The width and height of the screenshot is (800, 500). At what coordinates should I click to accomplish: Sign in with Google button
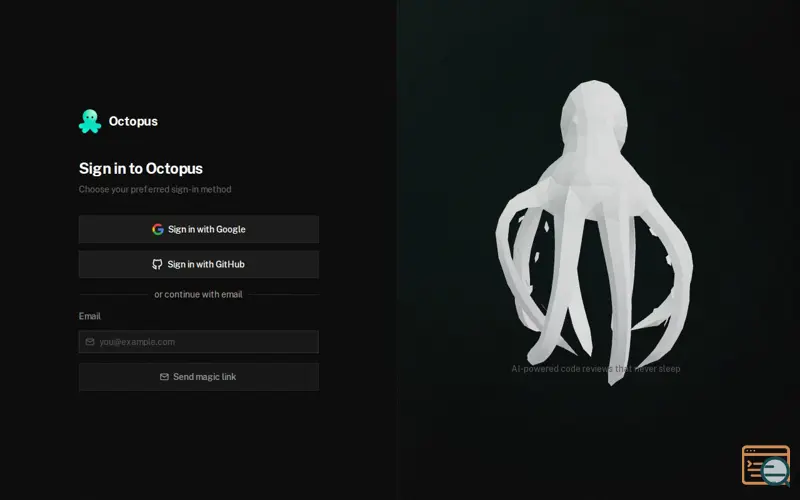coord(199,229)
